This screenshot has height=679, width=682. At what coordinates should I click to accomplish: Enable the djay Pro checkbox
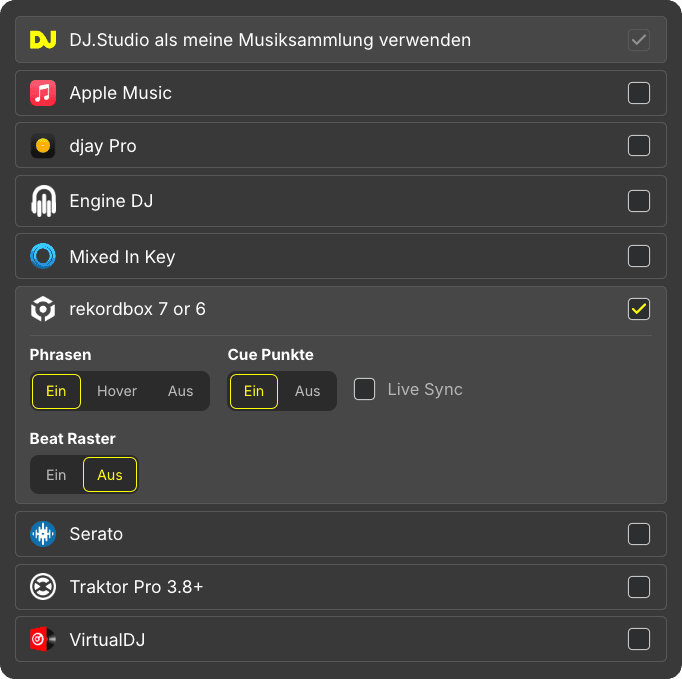tap(639, 145)
